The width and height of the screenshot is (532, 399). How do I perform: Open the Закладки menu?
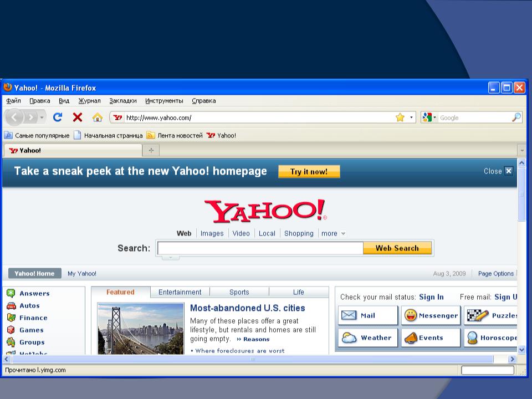(x=123, y=101)
